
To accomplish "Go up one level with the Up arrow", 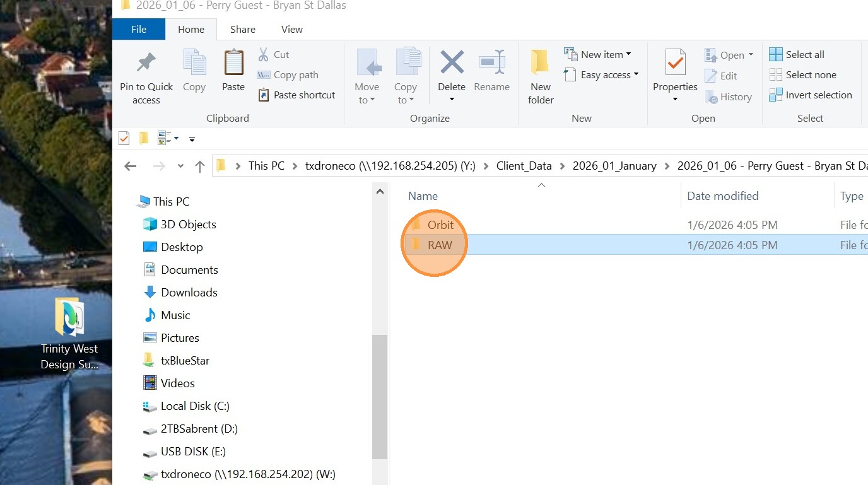I will (200, 167).
